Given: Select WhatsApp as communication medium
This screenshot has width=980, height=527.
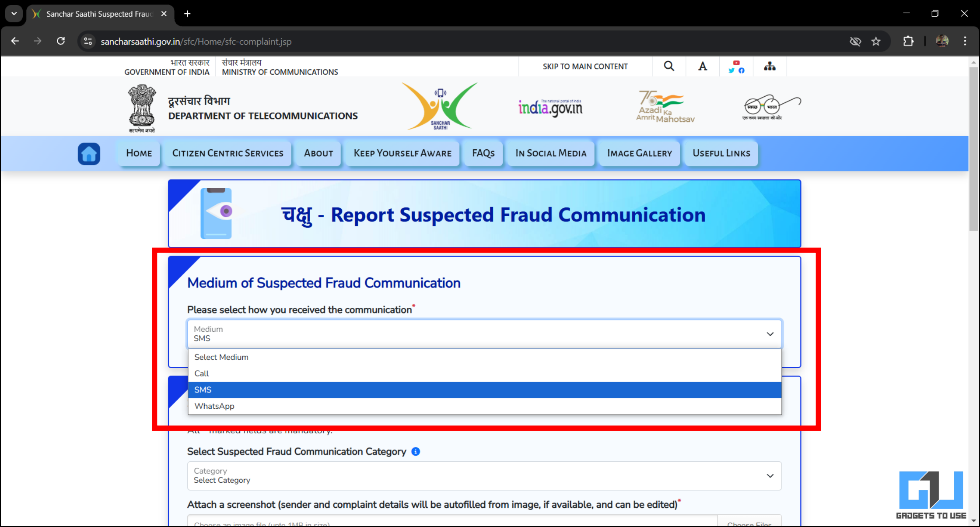Looking at the screenshot, I should click(214, 406).
